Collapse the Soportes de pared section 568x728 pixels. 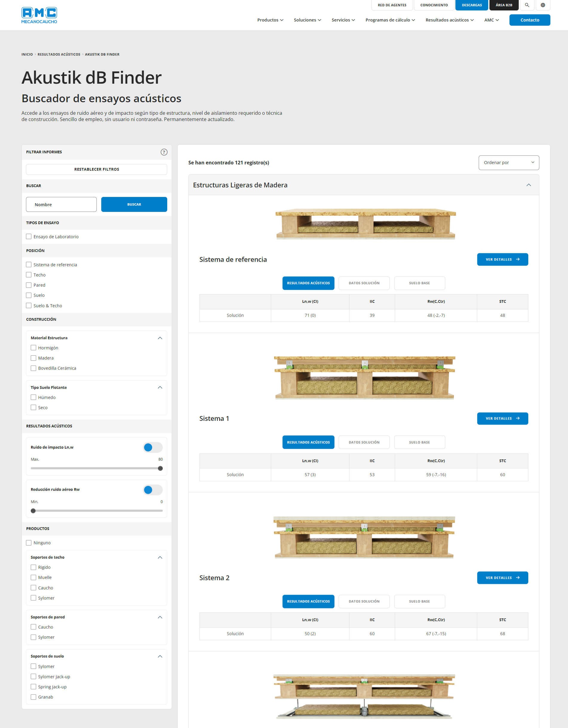coord(160,617)
